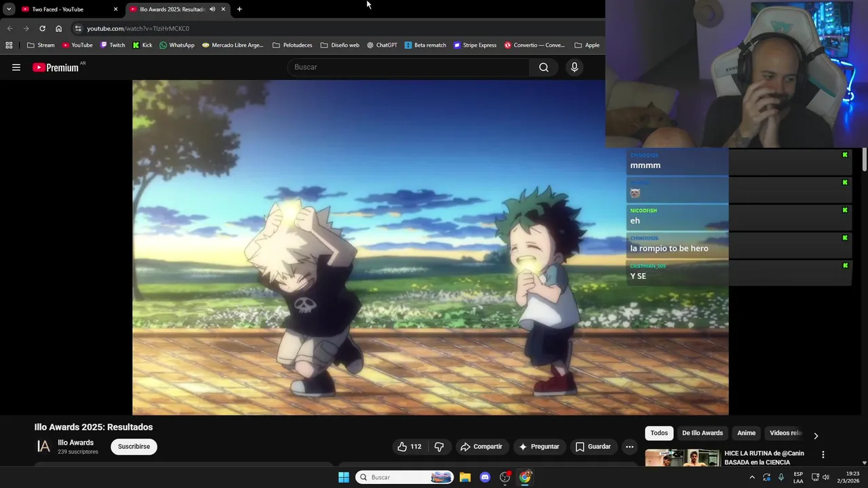This screenshot has height=488, width=868.
Task: Open the YouTube guide hamburger menu
Action: pyautogui.click(x=16, y=67)
